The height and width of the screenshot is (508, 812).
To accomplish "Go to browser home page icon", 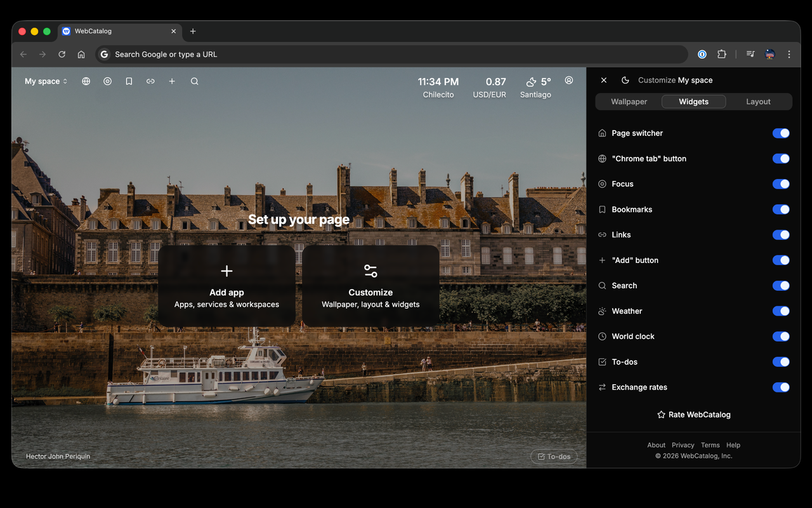I will pyautogui.click(x=81, y=55).
